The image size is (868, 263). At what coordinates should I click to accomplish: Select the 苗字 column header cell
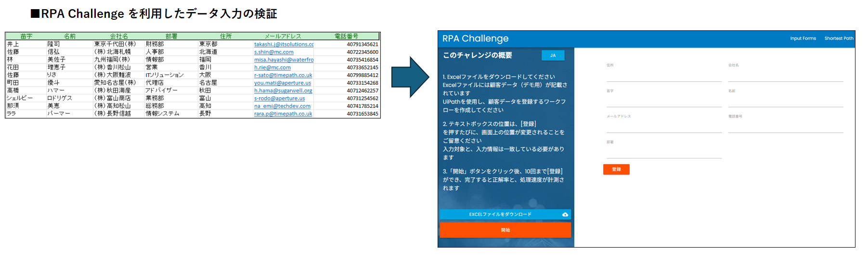coord(26,36)
